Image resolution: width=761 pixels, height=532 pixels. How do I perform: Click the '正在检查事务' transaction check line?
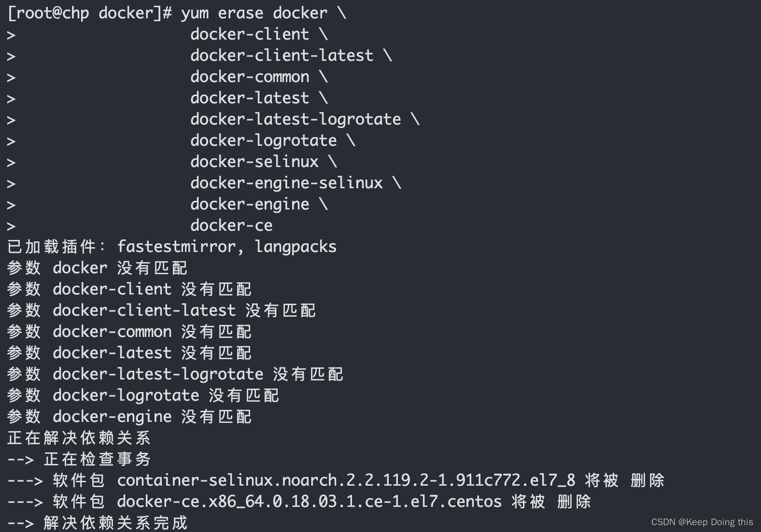[97, 459]
